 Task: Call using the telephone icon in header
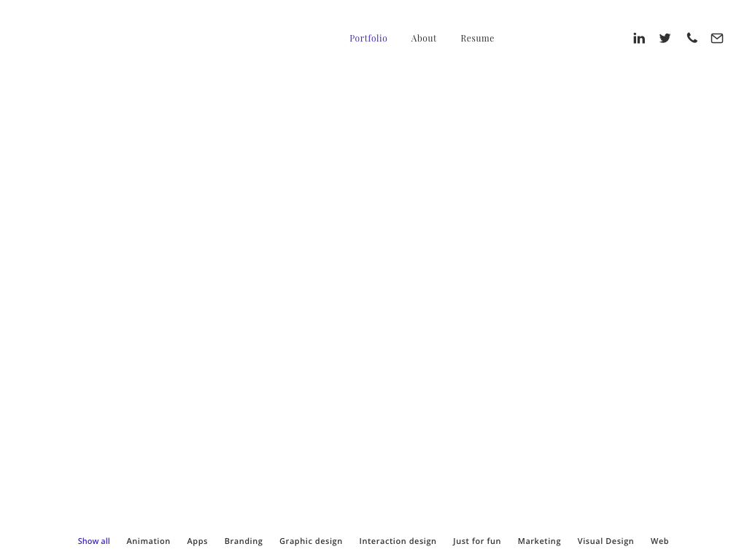[692, 38]
